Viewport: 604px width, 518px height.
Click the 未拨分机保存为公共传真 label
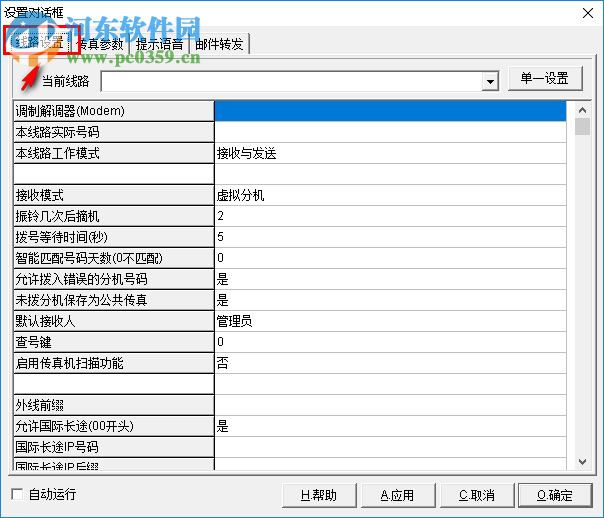coord(114,300)
